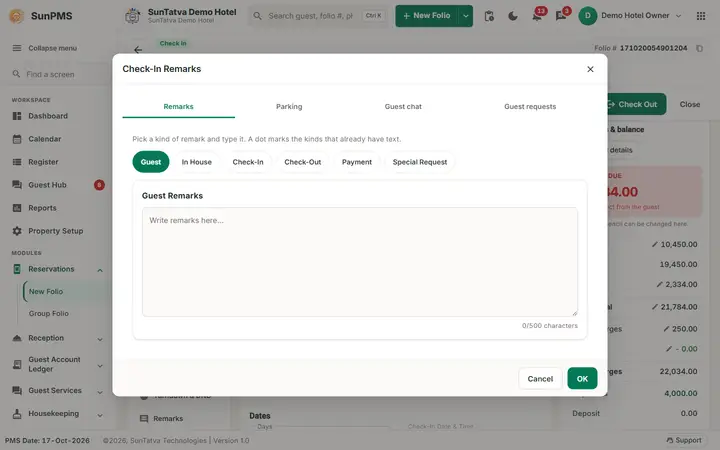Select the In House remark kind
The image size is (720, 450).
(197, 162)
